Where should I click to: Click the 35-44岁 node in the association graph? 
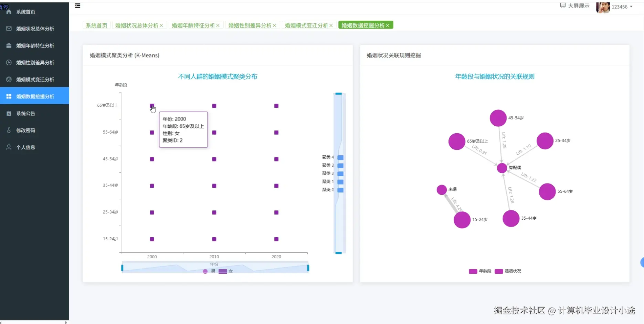511,219
